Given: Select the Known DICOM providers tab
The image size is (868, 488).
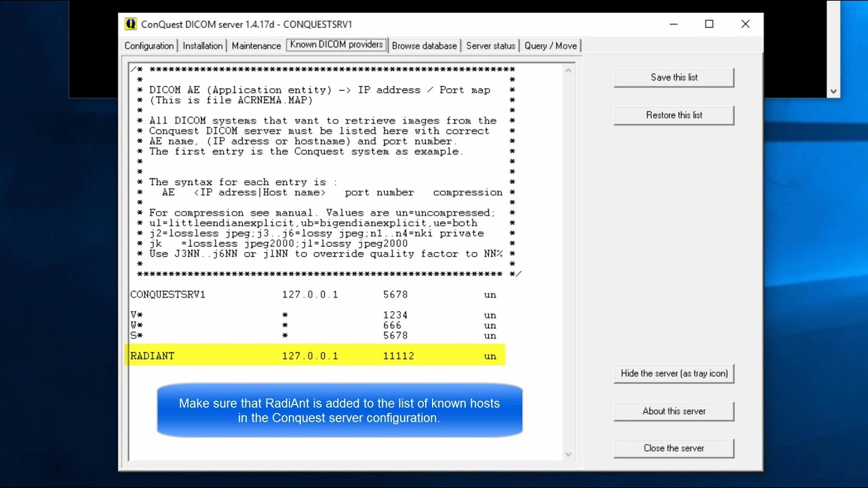Looking at the screenshot, I should pyautogui.click(x=337, y=45).
